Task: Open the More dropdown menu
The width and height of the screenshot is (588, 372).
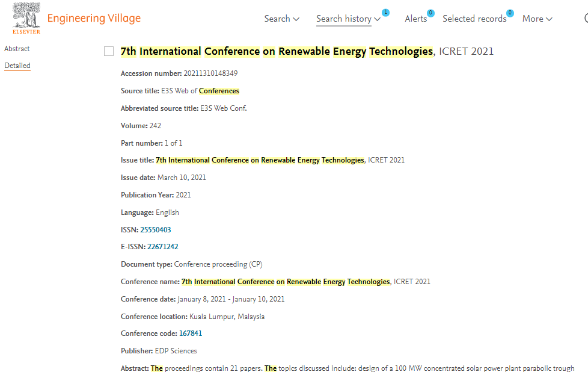Action: pyautogui.click(x=537, y=19)
